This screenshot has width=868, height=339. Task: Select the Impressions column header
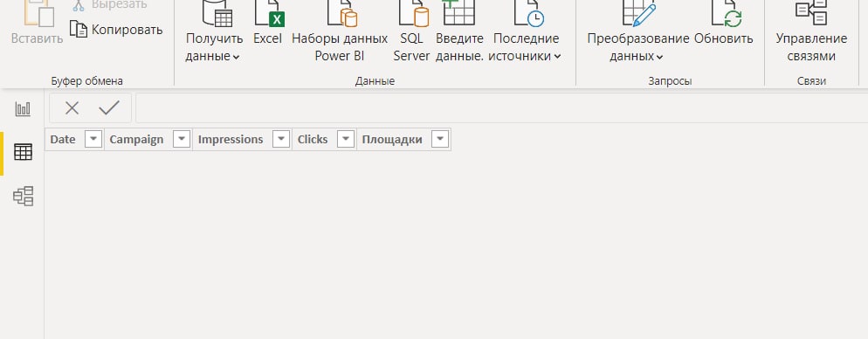(x=231, y=140)
